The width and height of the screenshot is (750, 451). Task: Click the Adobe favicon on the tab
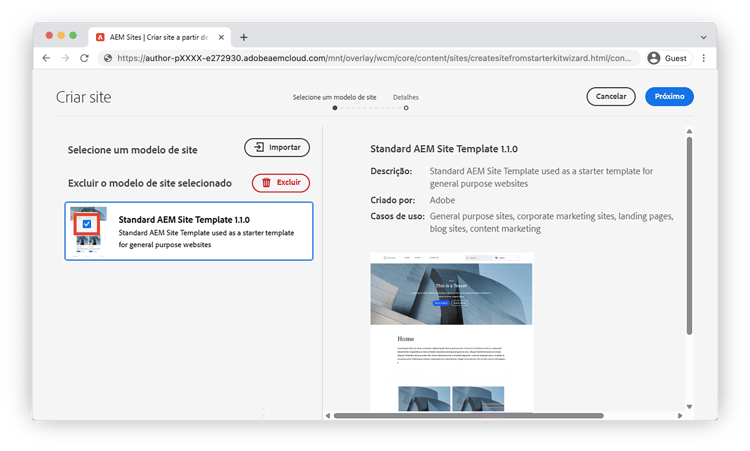(100, 37)
